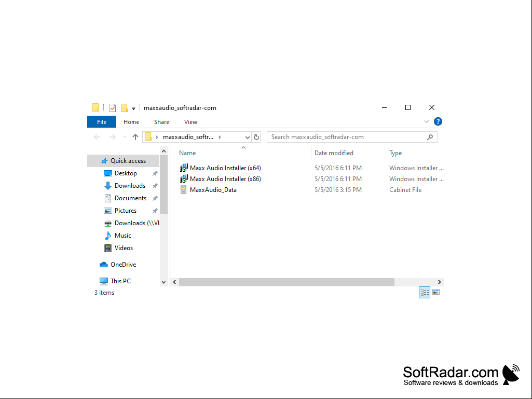This screenshot has height=399, width=532.
Task: Go back using the Back arrow
Action: (x=98, y=137)
